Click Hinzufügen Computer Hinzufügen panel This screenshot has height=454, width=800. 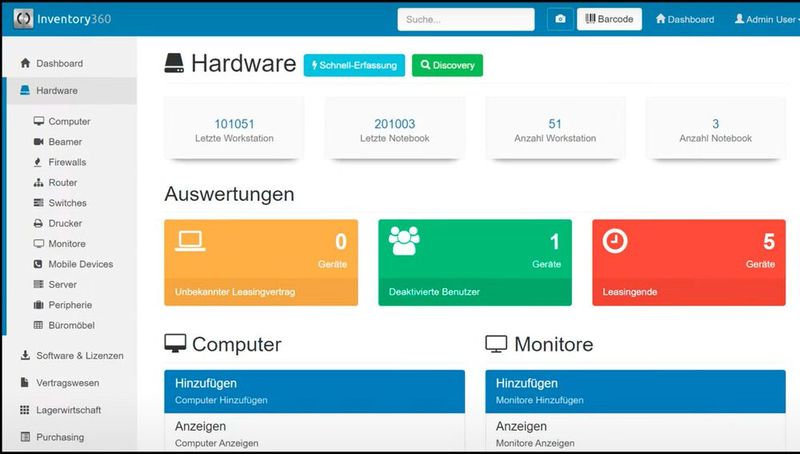point(314,391)
